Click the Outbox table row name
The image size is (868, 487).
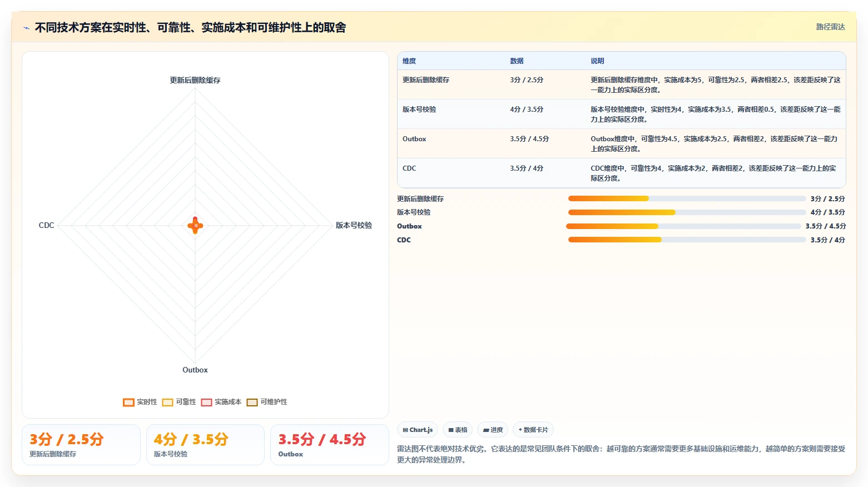[x=414, y=139]
